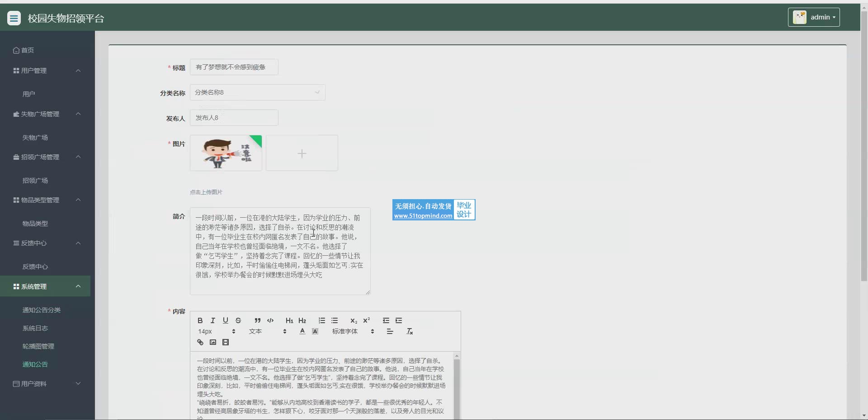Go to 首页 in the sidebar
Image resolution: width=868 pixels, height=420 pixels.
pyautogui.click(x=24, y=50)
